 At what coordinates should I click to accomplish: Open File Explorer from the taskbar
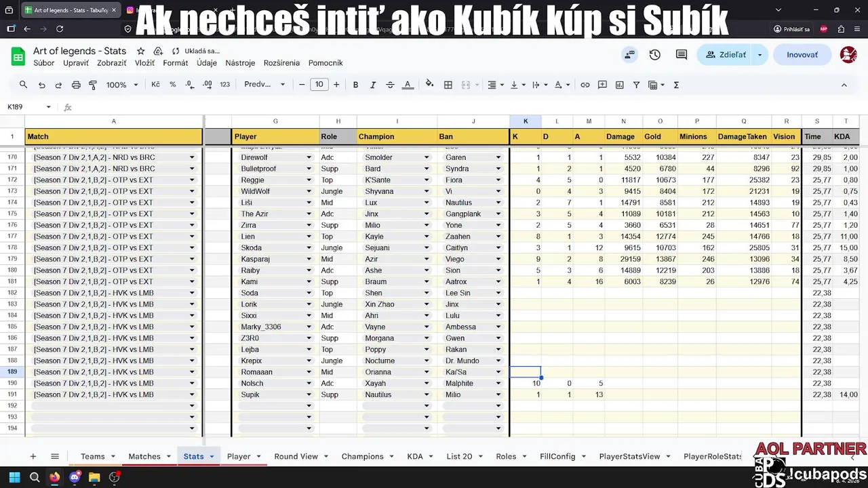point(94,477)
